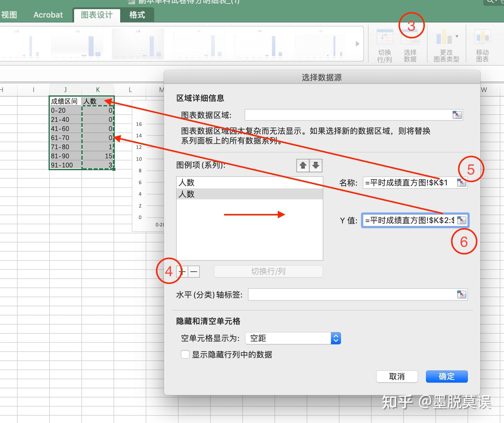Screen dimensions: 504x423
Task: Select column W header
Action: pyautogui.click(x=484, y=90)
